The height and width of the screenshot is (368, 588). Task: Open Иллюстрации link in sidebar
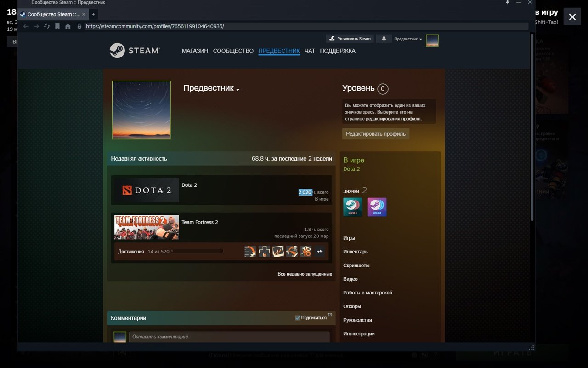point(359,334)
